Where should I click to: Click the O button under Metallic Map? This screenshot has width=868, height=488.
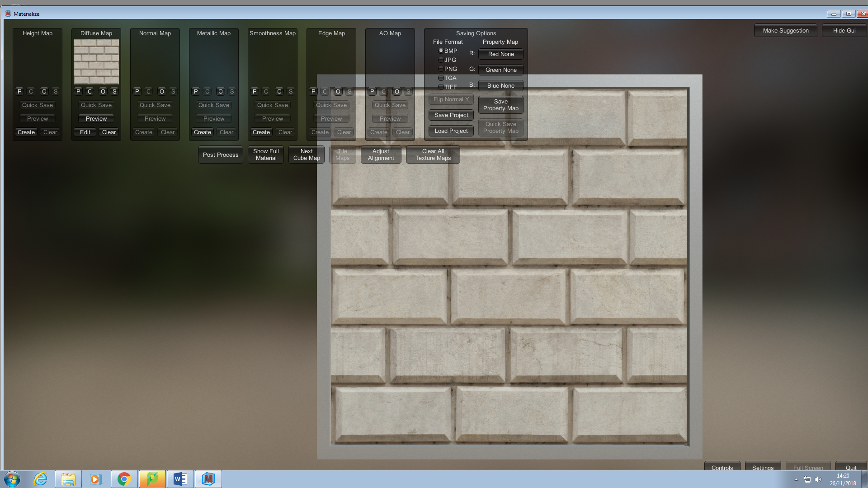point(221,91)
